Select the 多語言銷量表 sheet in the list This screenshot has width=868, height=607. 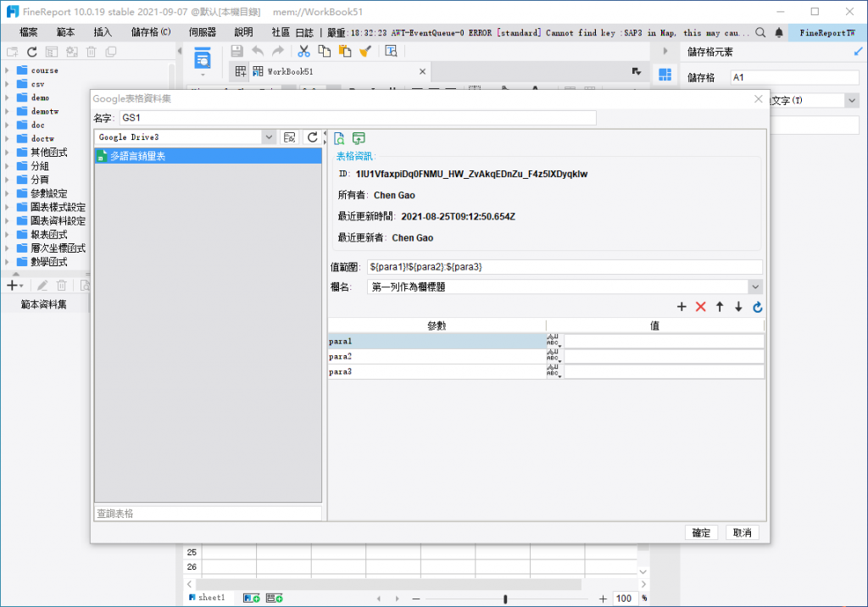(209, 156)
